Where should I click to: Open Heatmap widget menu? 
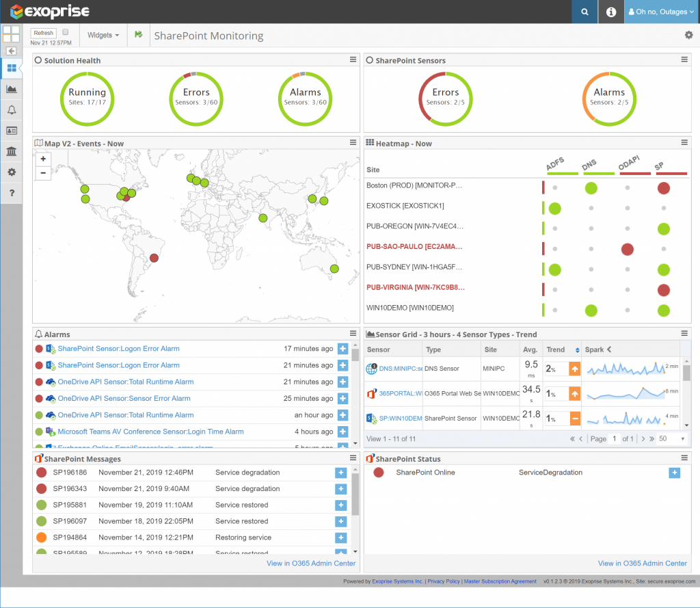point(684,142)
